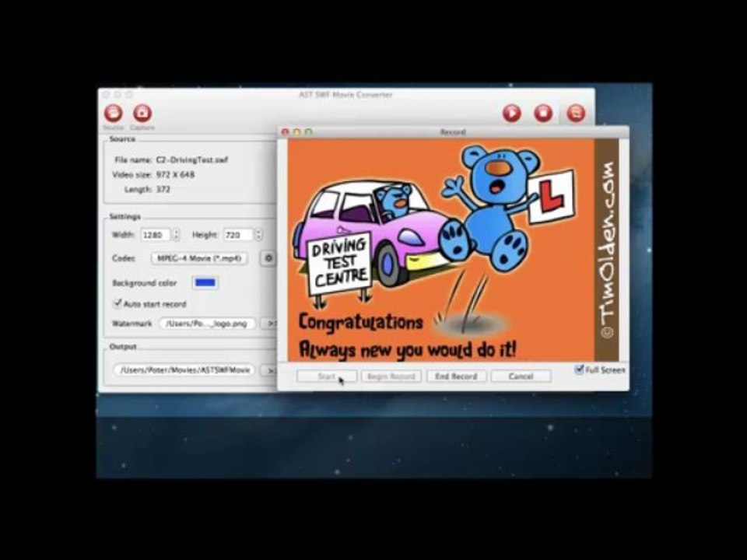
Task: Click the Height stepper arrows
Action: (258, 235)
